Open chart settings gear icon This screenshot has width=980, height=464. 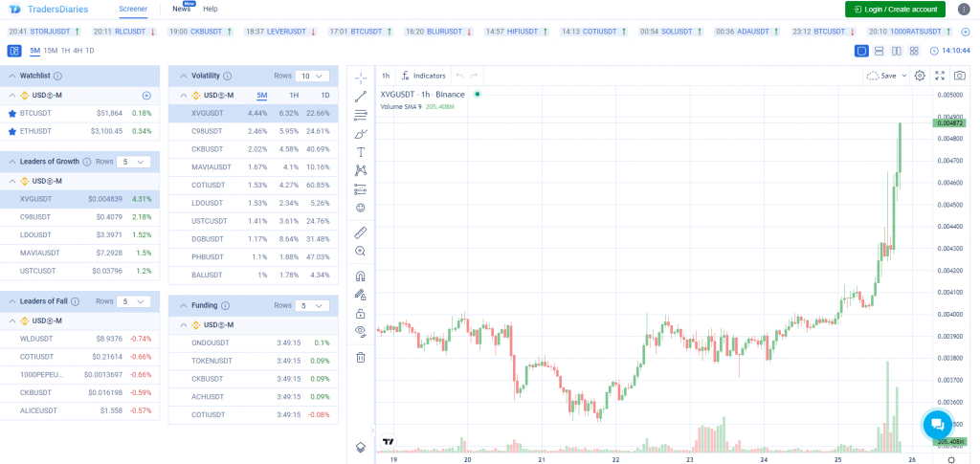[920, 76]
